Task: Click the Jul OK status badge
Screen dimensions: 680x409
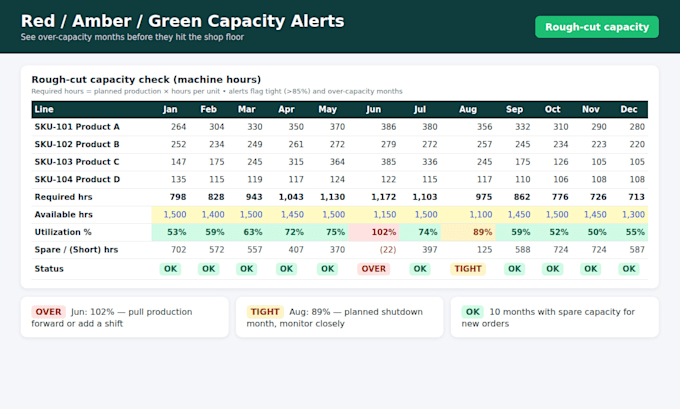Action: tap(420, 269)
